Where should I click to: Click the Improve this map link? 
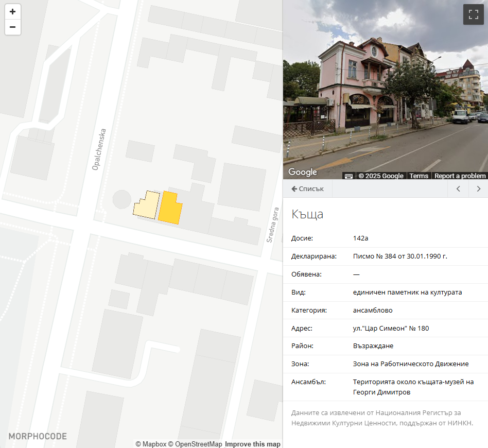252,444
